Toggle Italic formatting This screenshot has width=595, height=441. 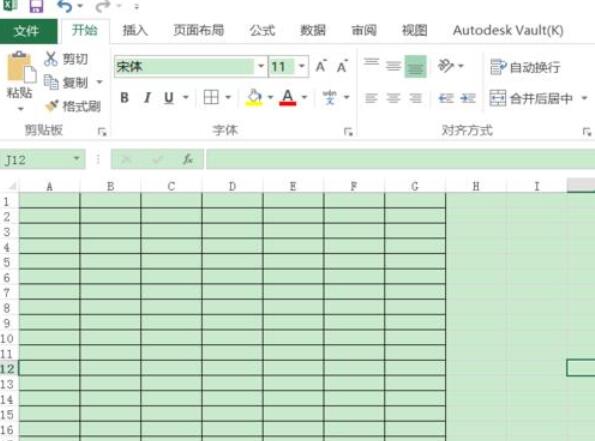pyautogui.click(x=147, y=98)
